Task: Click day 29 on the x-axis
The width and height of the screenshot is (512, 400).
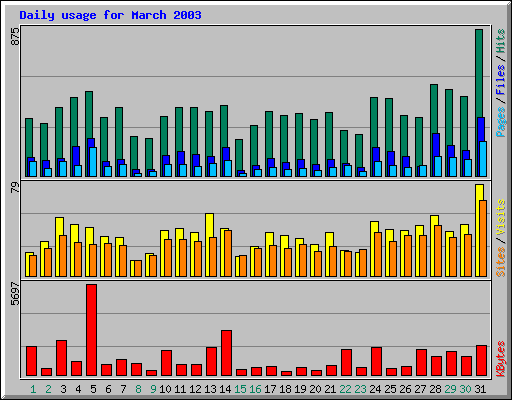Action: tap(450, 389)
